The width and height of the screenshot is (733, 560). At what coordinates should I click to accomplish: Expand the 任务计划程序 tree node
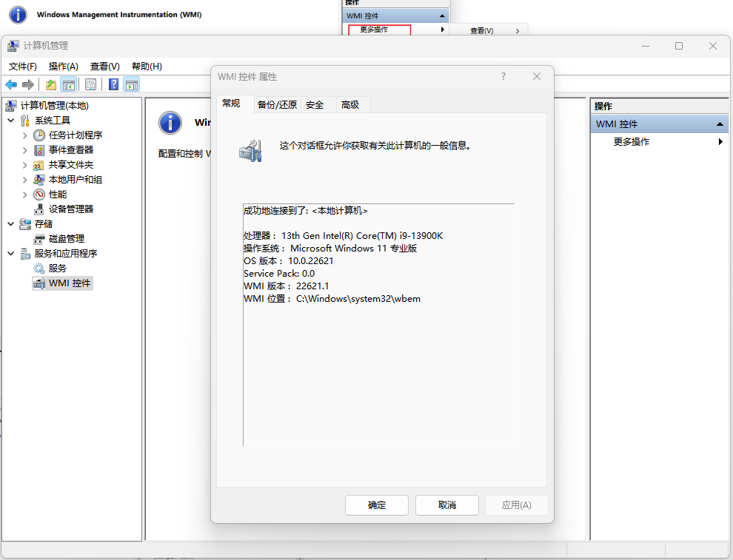24,135
